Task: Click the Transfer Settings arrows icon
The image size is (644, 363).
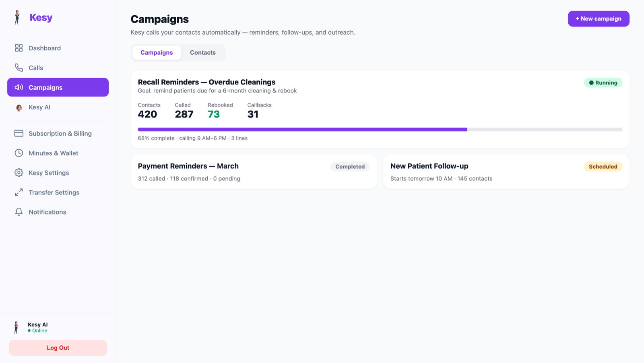Action: pos(19,192)
